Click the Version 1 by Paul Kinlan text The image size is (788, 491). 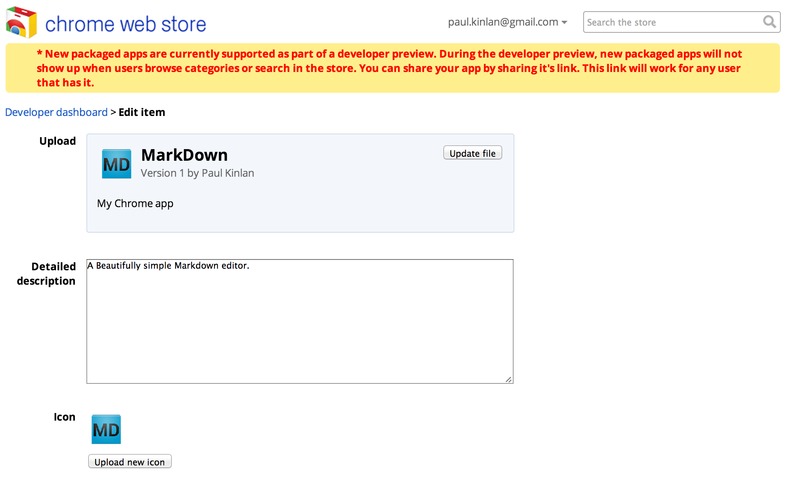point(198,173)
